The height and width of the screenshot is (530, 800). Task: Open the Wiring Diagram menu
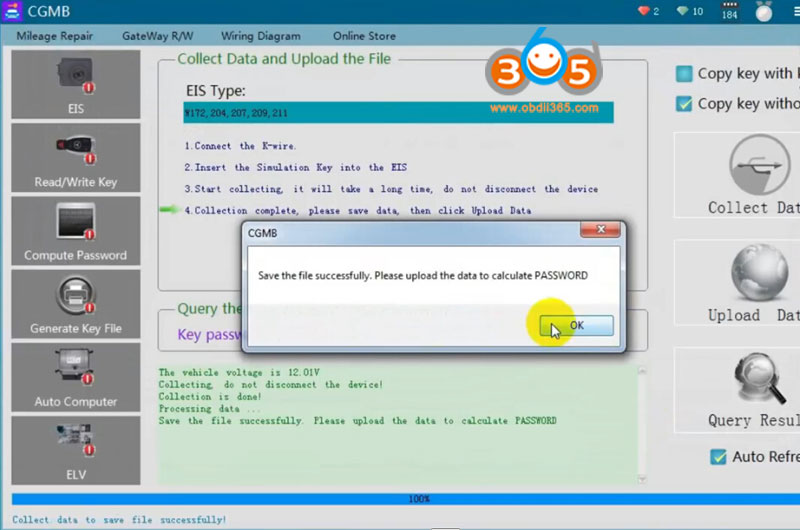[260, 36]
